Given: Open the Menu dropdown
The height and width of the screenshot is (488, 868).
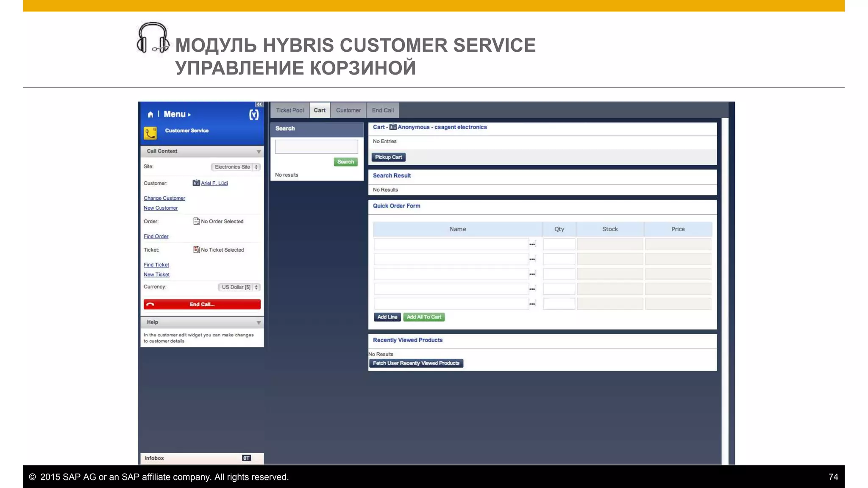Looking at the screenshot, I should point(177,114).
